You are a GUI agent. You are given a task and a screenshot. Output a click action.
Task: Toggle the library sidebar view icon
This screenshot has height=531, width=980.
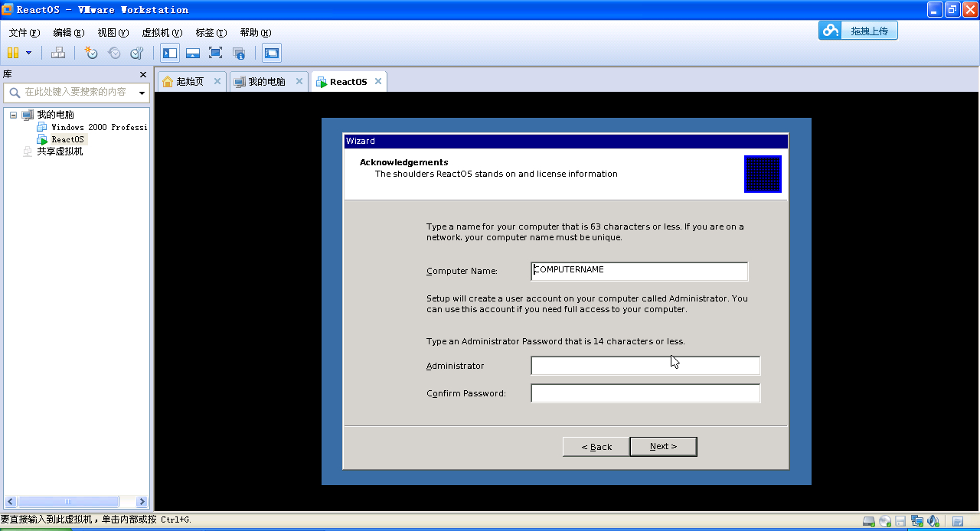pyautogui.click(x=170, y=53)
